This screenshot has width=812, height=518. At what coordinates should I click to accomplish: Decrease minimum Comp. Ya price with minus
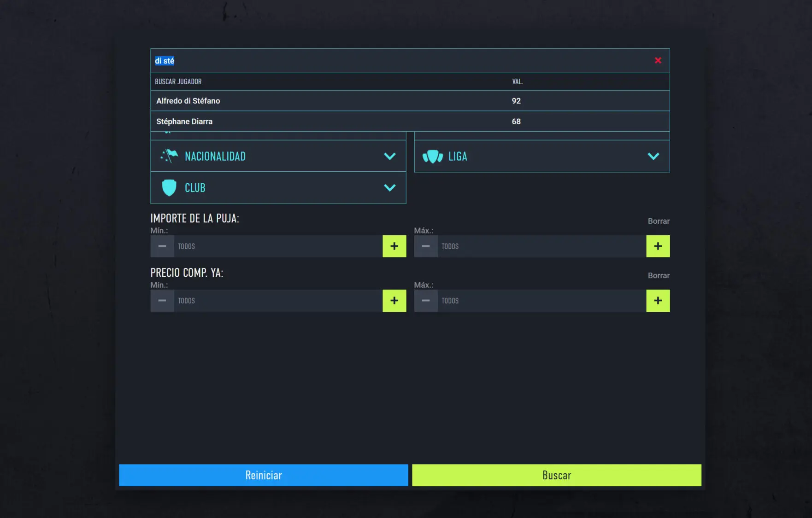tap(162, 301)
